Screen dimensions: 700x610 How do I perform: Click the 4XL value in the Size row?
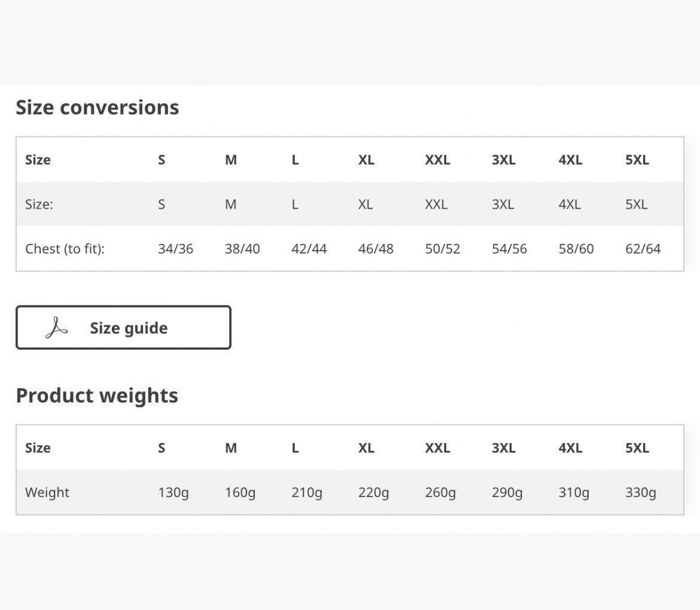pyautogui.click(x=570, y=205)
